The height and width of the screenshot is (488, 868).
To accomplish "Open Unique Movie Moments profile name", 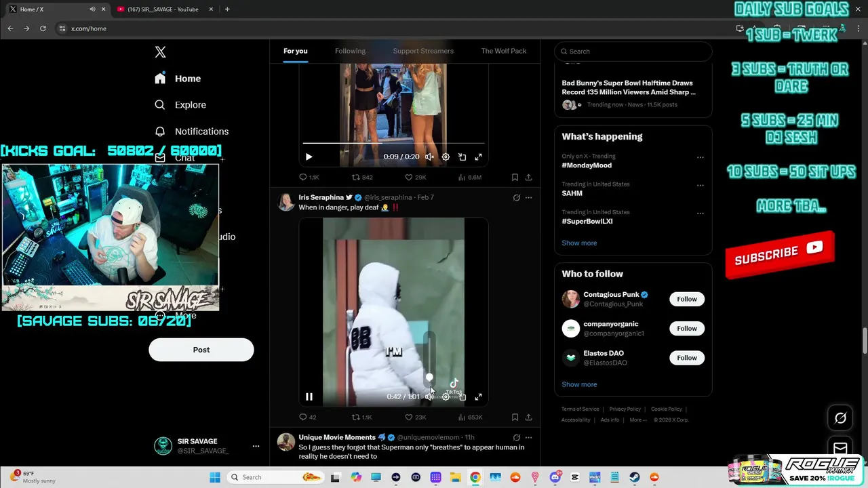I will pos(337,437).
